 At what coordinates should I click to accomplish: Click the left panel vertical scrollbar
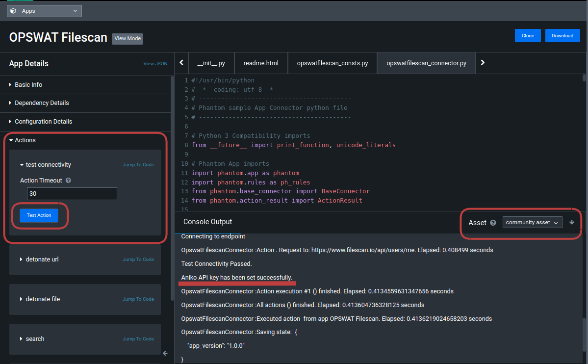173,187
